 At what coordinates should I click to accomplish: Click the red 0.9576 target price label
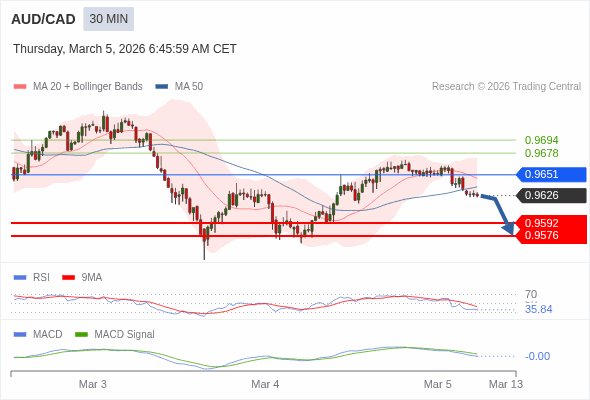tap(541, 236)
